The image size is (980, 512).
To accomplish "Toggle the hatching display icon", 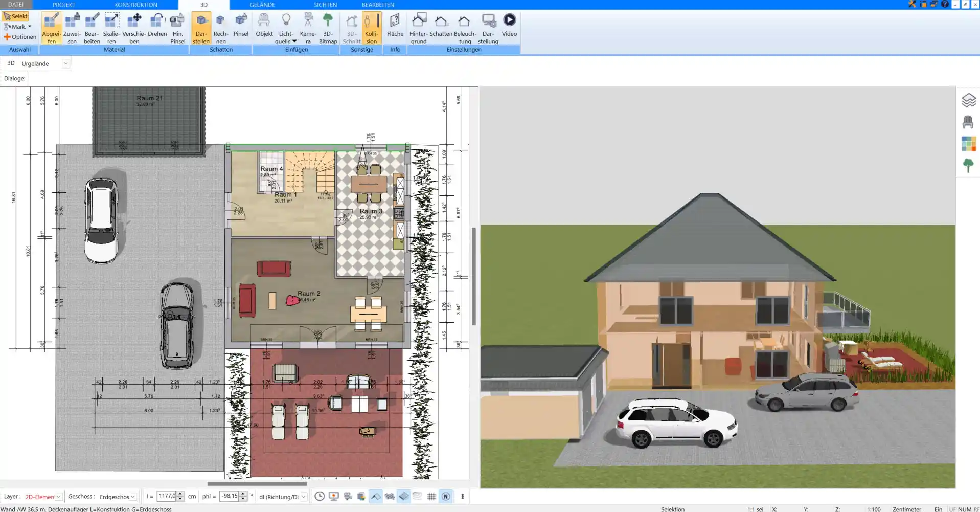I will click(x=390, y=496).
